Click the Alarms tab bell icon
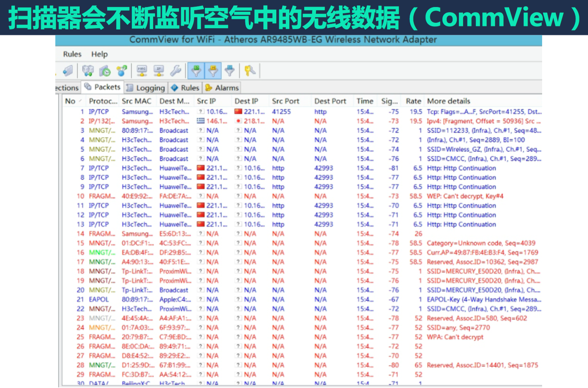 click(209, 88)
